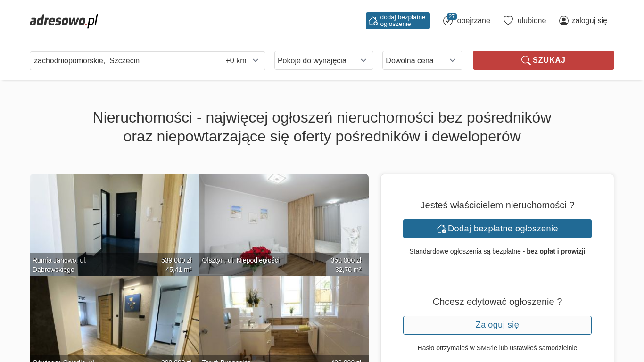Image resolution: width=644 pixels, height=362 pixels.
Task: Open the Rumia Janowo listing photo
Action: click(x=115, y=225)
